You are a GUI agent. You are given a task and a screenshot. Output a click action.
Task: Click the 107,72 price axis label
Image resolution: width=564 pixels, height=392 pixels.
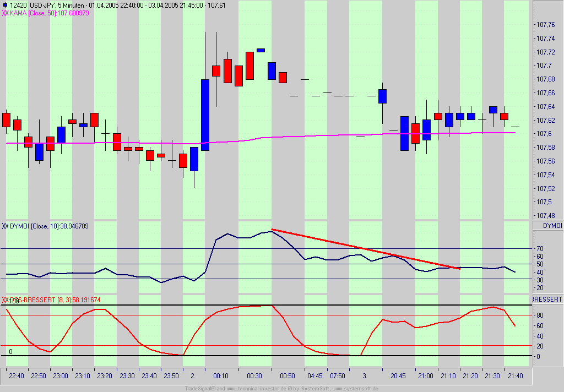546,52
